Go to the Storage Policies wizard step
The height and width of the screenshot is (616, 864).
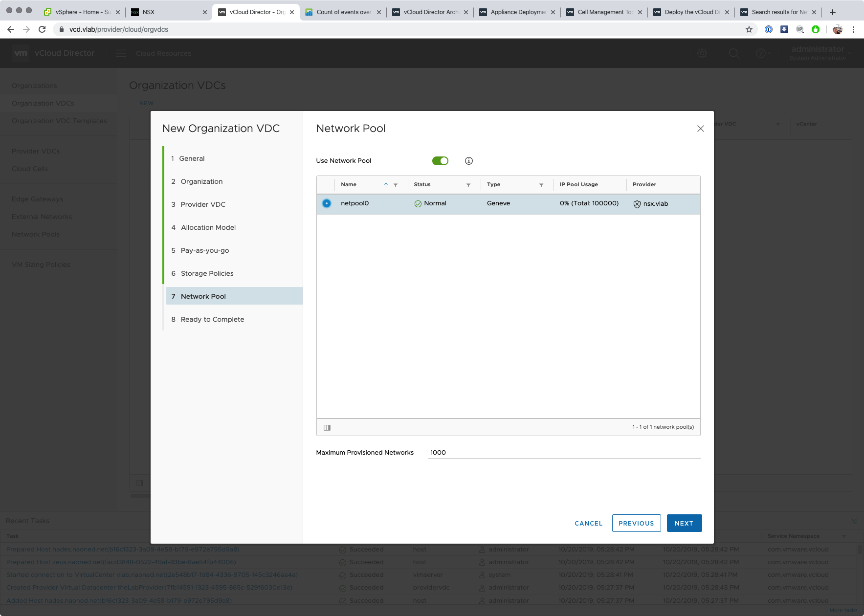click(207, 273)
